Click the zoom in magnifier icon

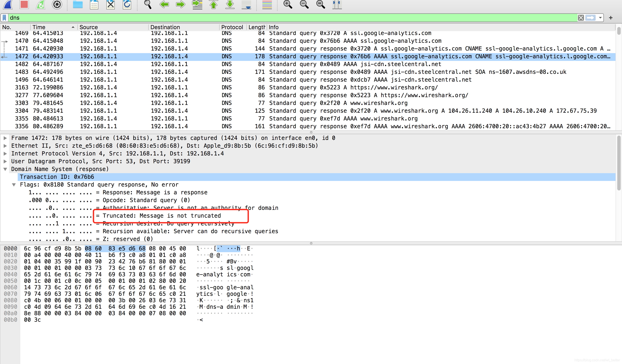(x=288, y=4)
